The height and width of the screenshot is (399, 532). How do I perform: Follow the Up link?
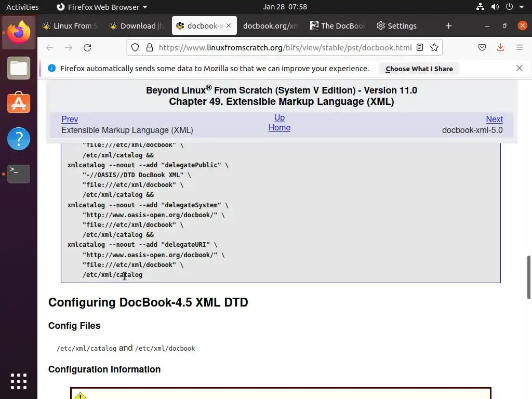click(x=279, y=117)
